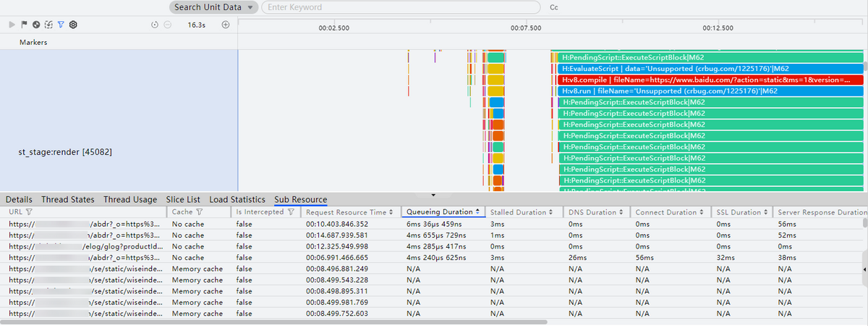Click the dashed-box selection icon
The width and height of the screenshot is (868, 326).
coord(48,25)
